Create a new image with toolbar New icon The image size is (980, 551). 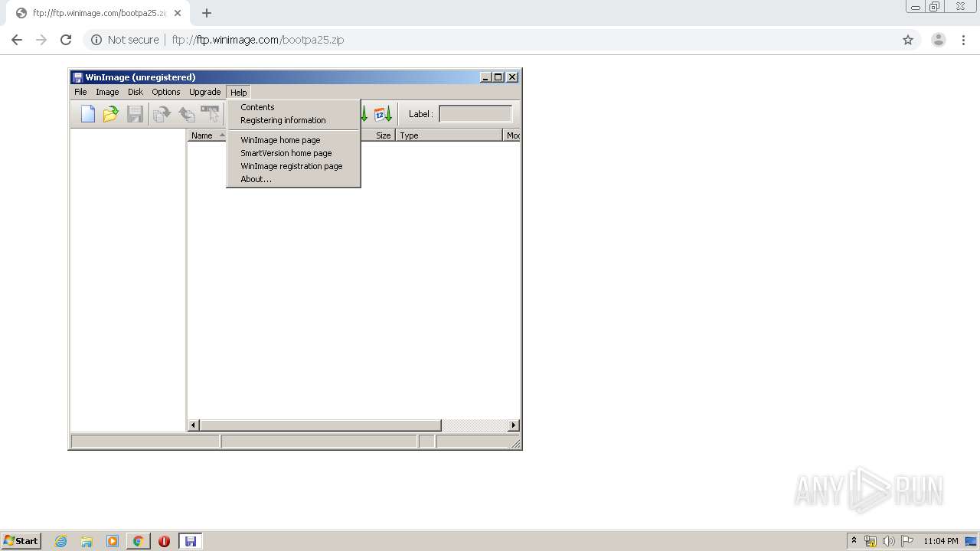(88, 114)
